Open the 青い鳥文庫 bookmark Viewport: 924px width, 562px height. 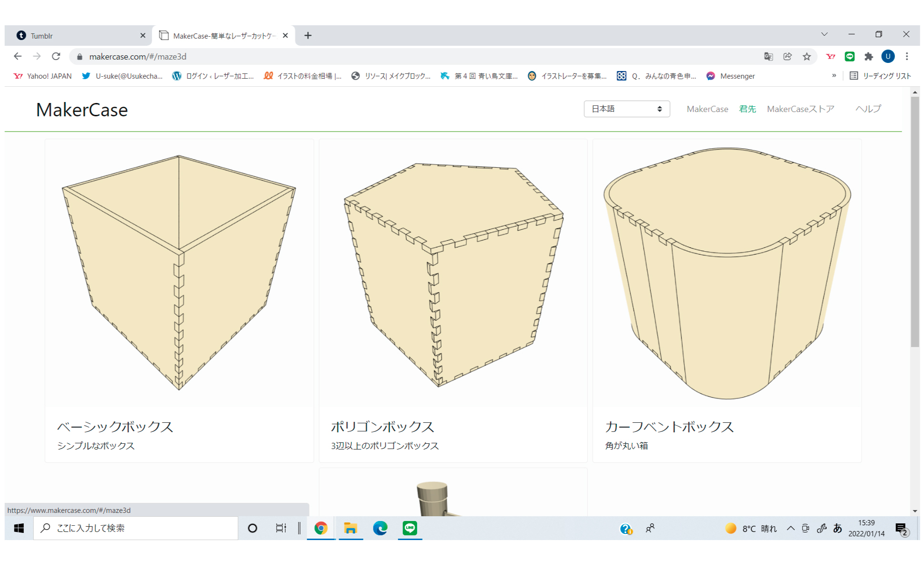[x=479, y=76]
